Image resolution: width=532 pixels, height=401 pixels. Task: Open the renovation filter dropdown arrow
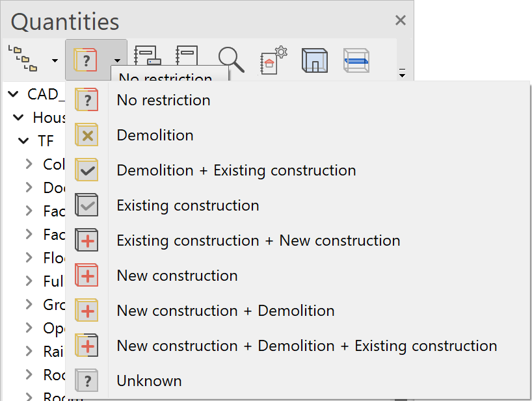coord(117,60)
